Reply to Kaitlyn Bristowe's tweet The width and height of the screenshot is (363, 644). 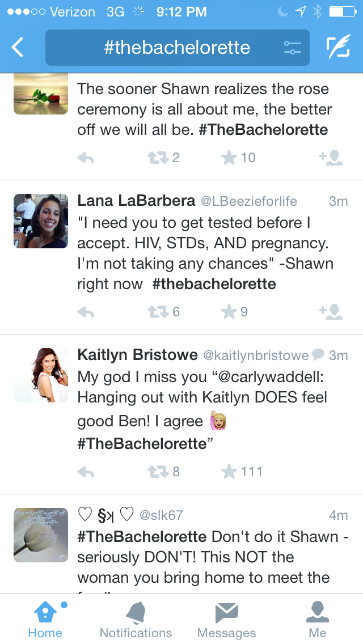click(85, 472)
